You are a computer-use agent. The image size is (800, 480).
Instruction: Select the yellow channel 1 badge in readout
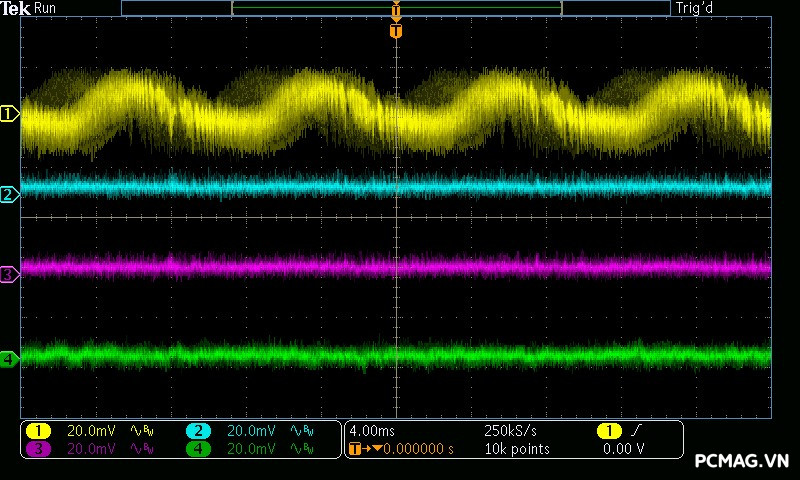tap(38, 431)
